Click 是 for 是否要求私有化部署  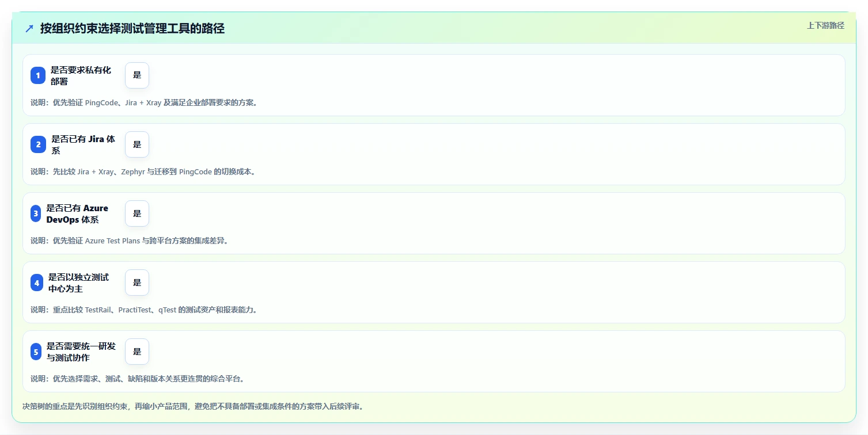pos(137,75)
